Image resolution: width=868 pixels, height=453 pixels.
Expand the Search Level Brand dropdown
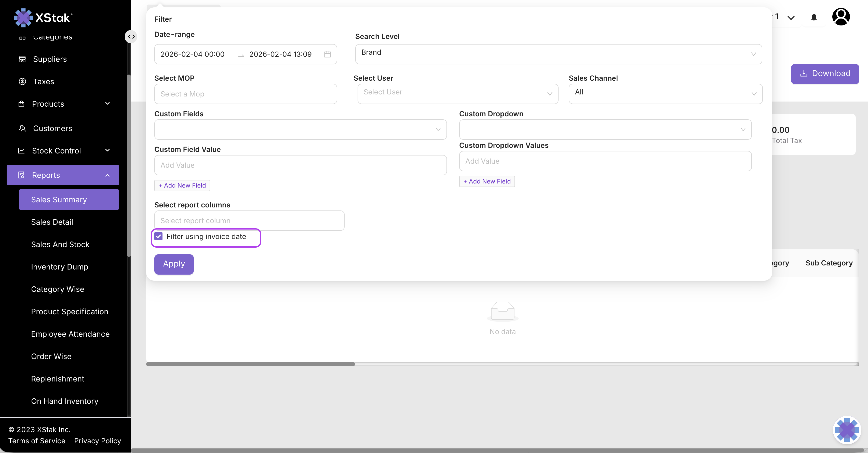point(558,54)
